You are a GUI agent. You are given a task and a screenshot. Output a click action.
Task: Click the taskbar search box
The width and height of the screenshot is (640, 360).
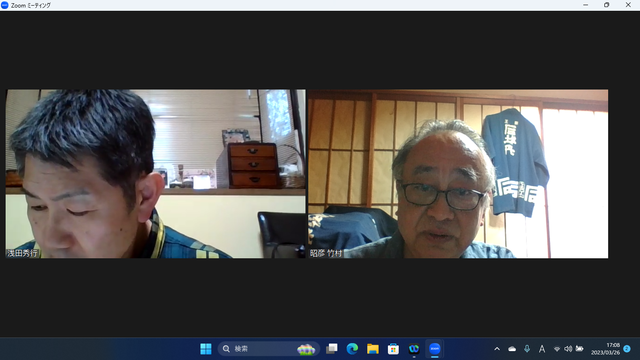(269, 349)
